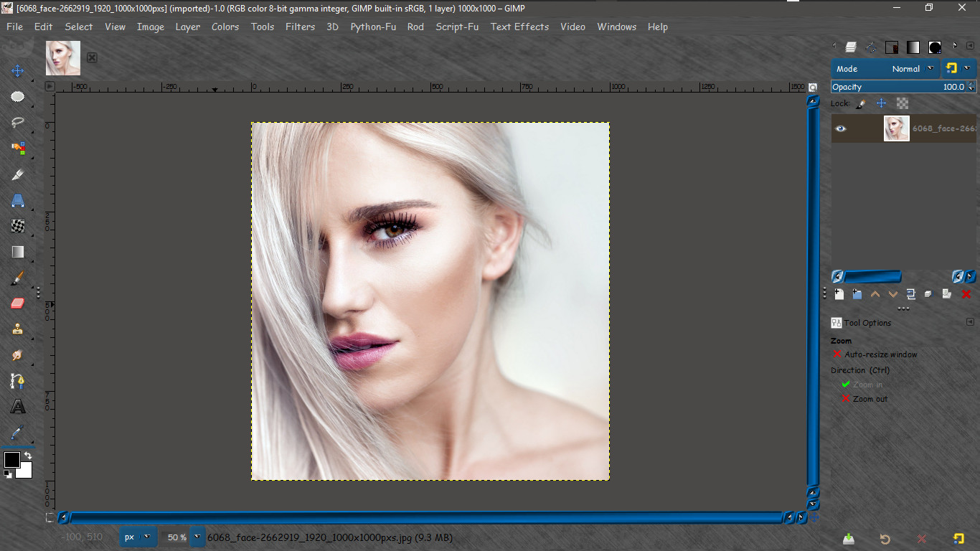The height and width of the screenshot is (551, 980).
Task: Toggle Auto-resize window option
Action: pyautogui.click(x=875, y=354)
